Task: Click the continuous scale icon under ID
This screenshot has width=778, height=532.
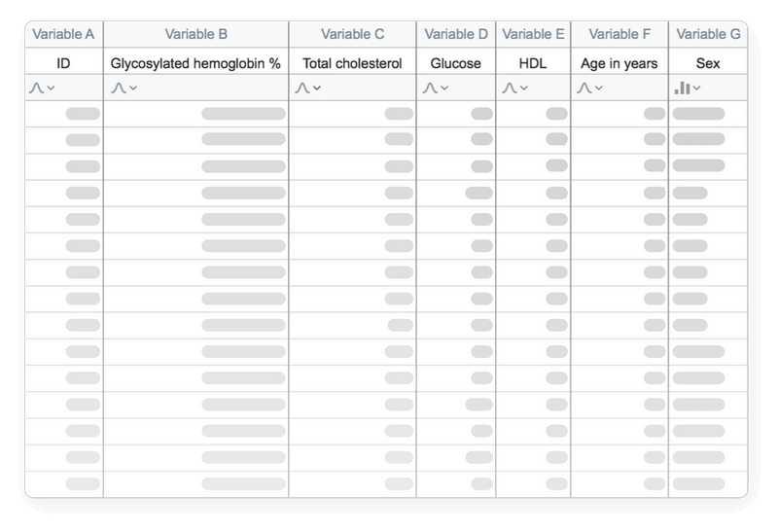Action: click(36, 89)
